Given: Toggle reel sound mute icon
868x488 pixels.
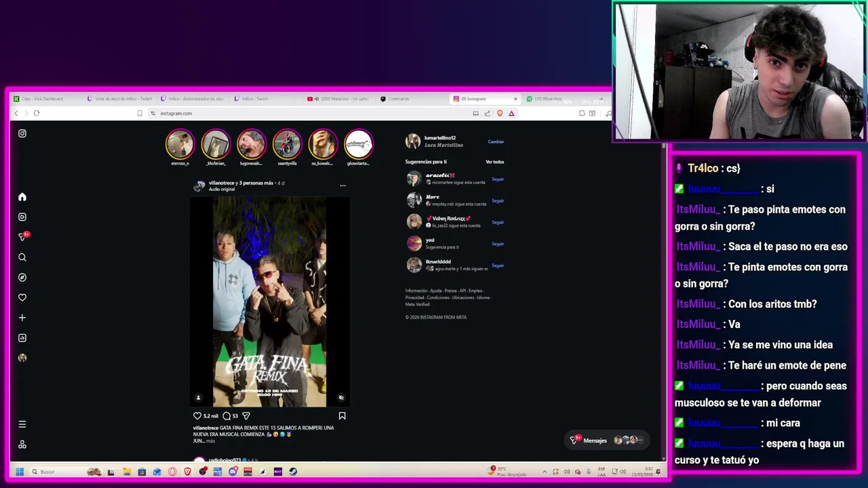Looking at the screenshot, I should [341, 398].
